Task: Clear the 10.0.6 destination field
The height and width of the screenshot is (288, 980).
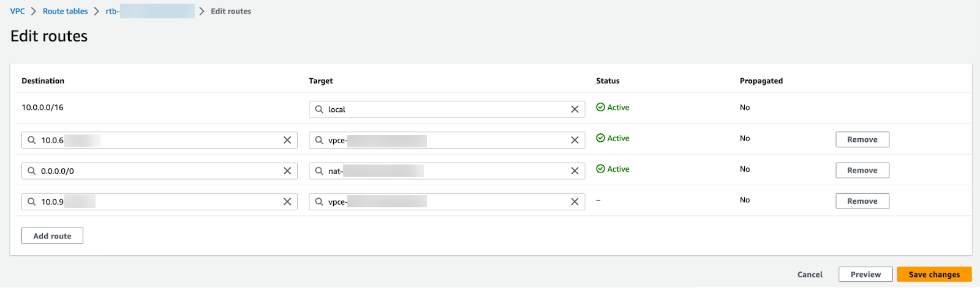Action: [x=287, y=140]
